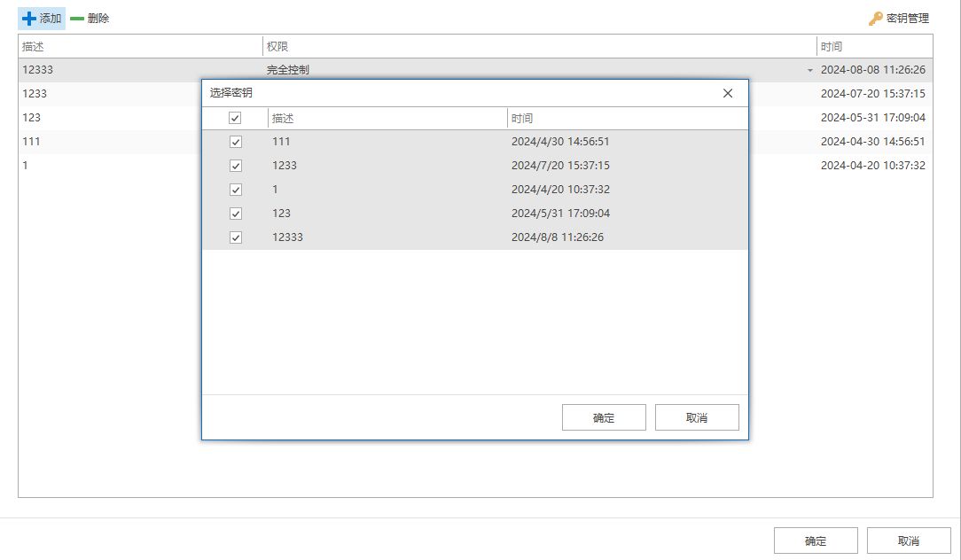This screenshot has width=961, height=560.
Task: Click the blue plus add icon
Action: click(x=28, y=19)
